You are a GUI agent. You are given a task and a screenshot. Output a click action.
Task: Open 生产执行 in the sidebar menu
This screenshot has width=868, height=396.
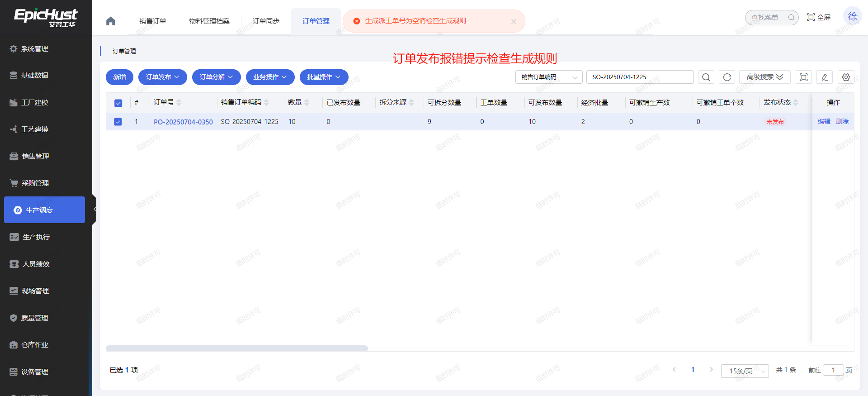[x=36, y=237]
